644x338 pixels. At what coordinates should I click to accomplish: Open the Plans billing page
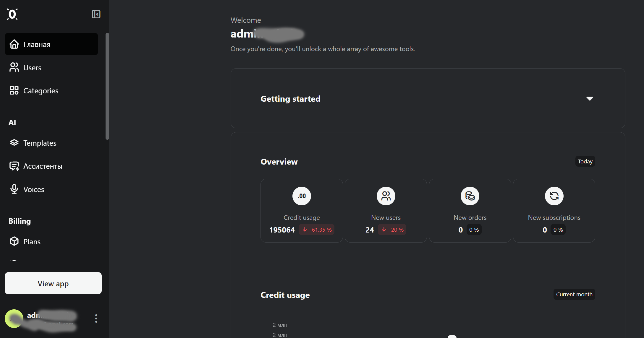(51, 242)
